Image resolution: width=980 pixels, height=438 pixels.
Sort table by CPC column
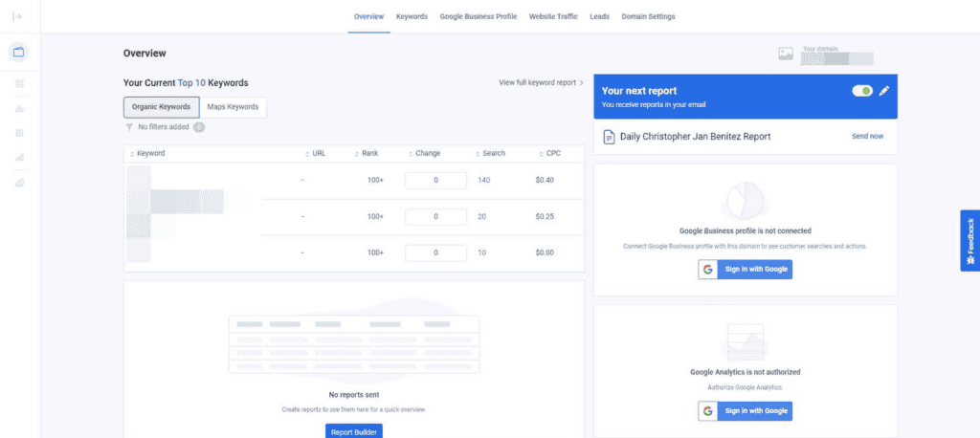(x=552, y=153)
